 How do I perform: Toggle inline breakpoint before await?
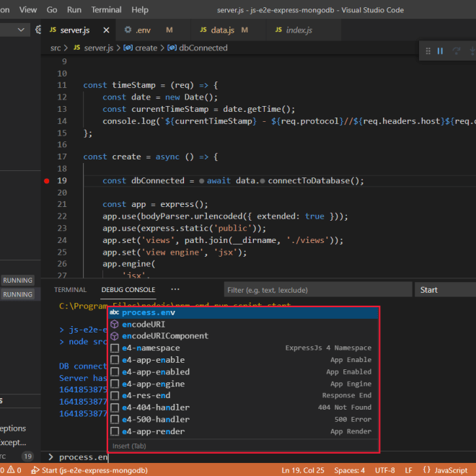point(201,181)
